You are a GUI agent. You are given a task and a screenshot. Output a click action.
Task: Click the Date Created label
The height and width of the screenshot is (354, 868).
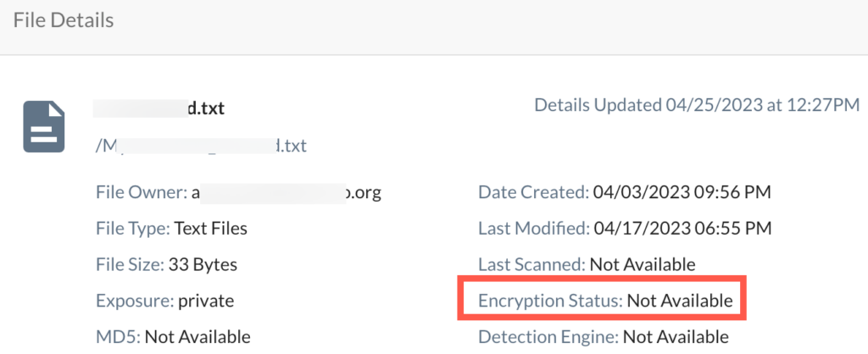tap(533, 192)
